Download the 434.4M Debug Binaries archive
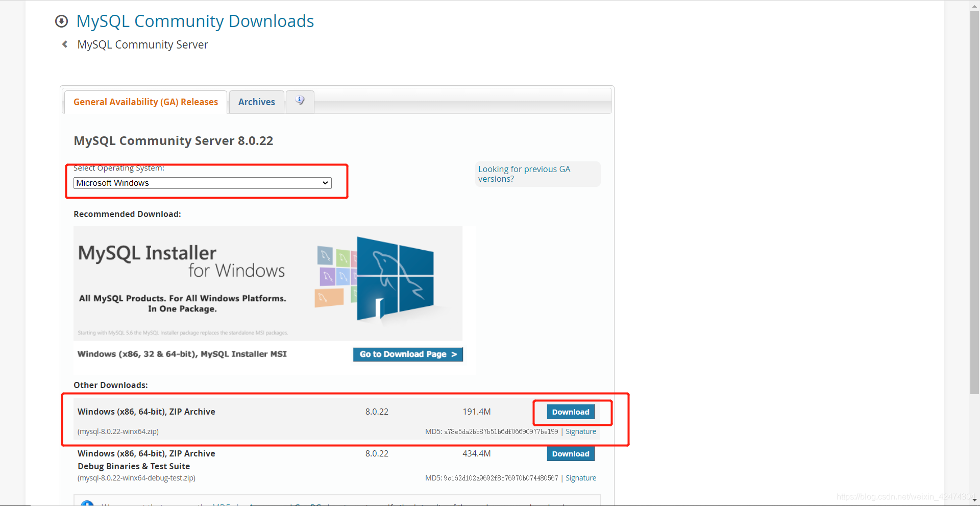The image size is (980, 506). point(570,454)
